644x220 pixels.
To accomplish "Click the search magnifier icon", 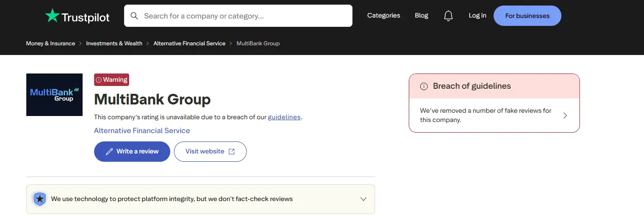I will [x=134, y=16].
